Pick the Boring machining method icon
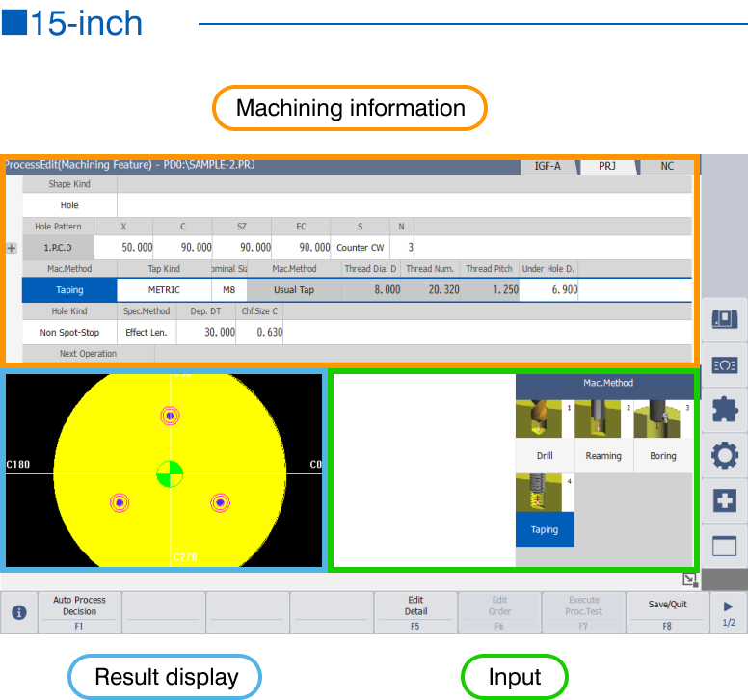 coord(662,432)
